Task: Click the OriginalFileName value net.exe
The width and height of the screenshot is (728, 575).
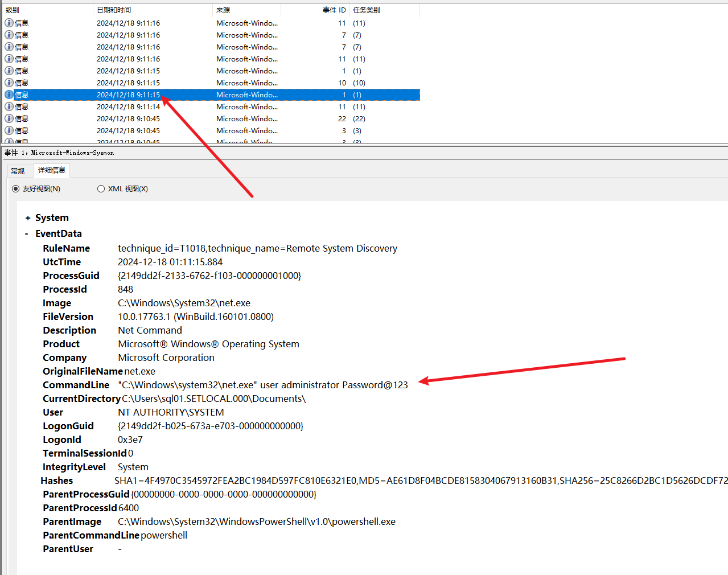Action: pyautogui.click(x=139, y=371)
